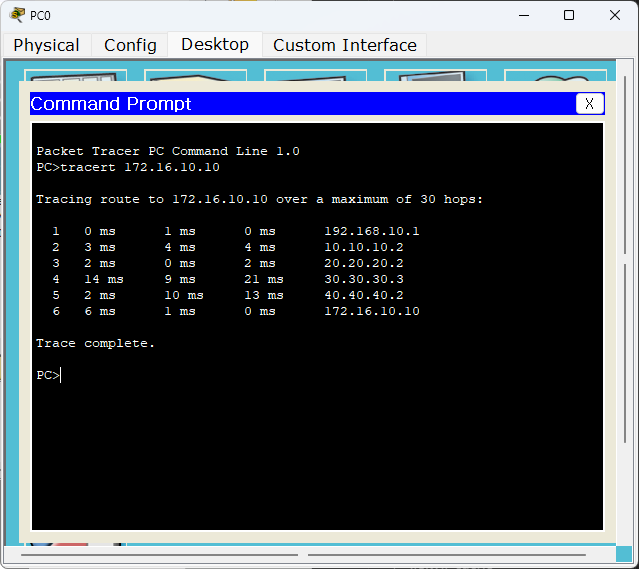The image size is (639, 569).
Task: Close the Command Prompt with X button
Action: click(x=589, y=104)
